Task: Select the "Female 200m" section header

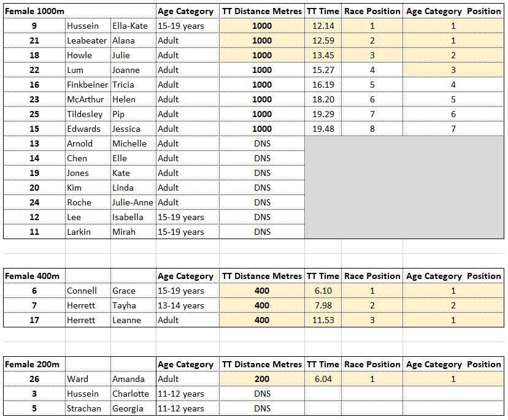Action: click(33, 364)
